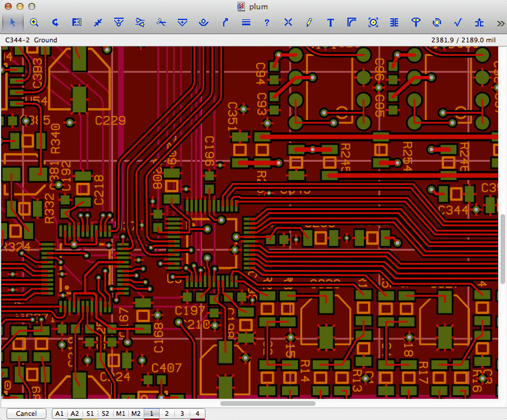
Task: Select copper layer 4
Action: coord(197,414)
